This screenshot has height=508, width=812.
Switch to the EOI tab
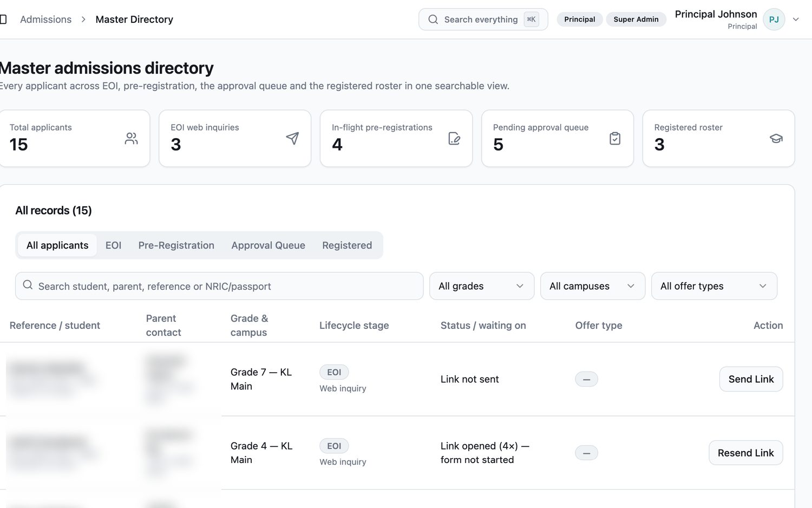(113, 245)
